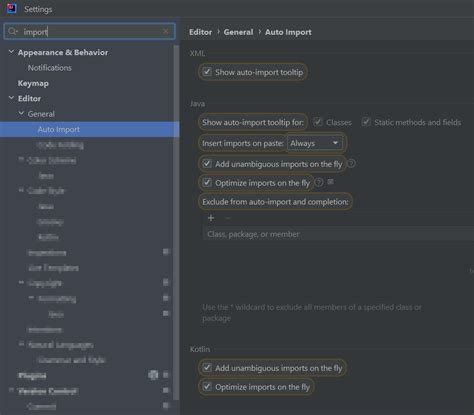The image size is (474, 415).
Task: Toggle the Classes tooltip checkbox
Action: click(318, 122)
